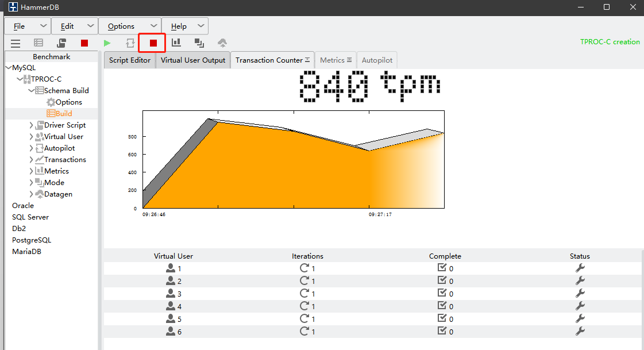The width and height of the screenshot is (644, 350).
Task: Click the 840 tpm counter display
Action: [x=370, y=86]
